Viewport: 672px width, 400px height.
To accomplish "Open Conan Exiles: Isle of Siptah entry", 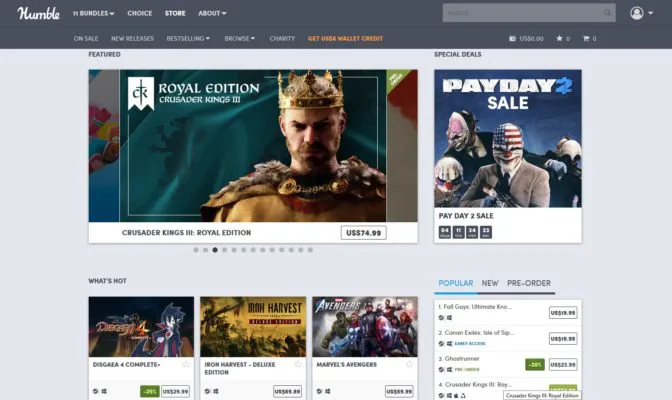I will (476, 333).
